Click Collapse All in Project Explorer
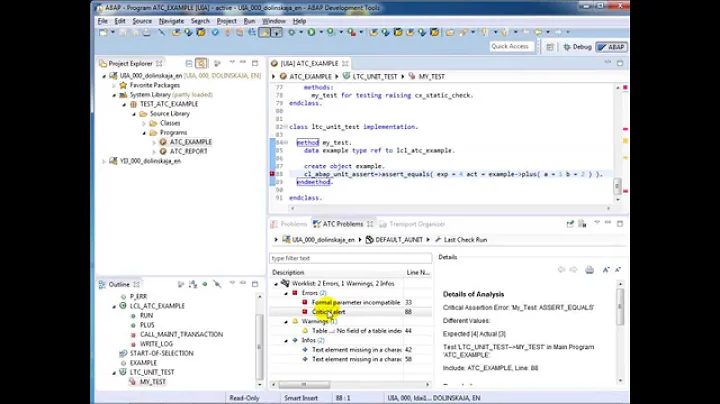 pyautogui.click(x=189, y=63)
